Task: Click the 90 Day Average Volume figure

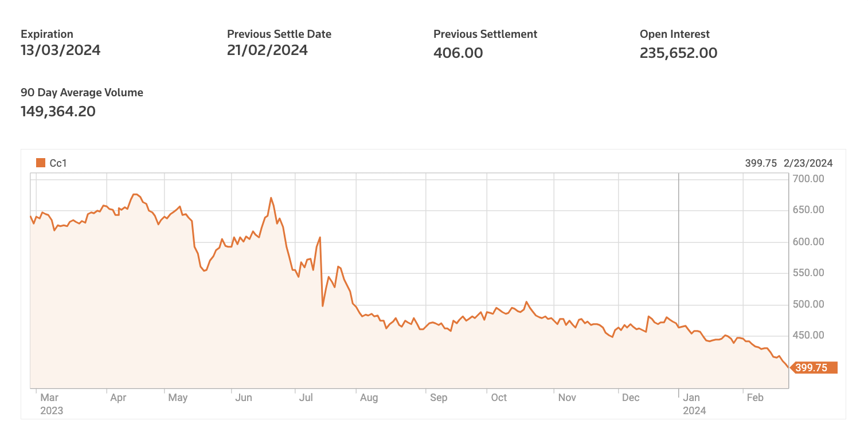Action: [x=58, y=111]
